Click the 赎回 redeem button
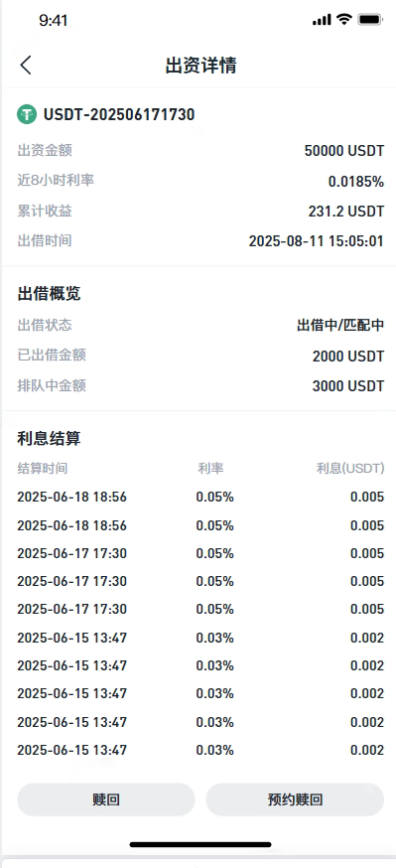This screenshot has height=868, width=396. (106, 799)
